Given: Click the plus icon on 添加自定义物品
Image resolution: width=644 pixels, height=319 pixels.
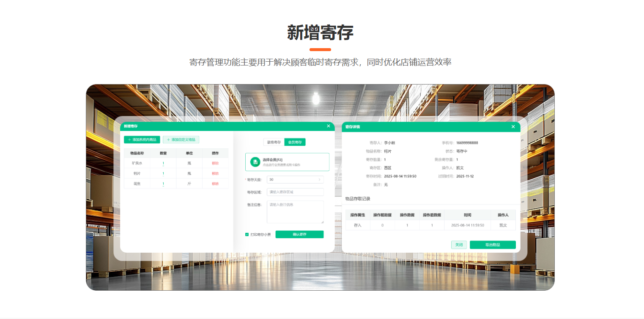Looking at the screenshot, I should (x=168, y=140).
